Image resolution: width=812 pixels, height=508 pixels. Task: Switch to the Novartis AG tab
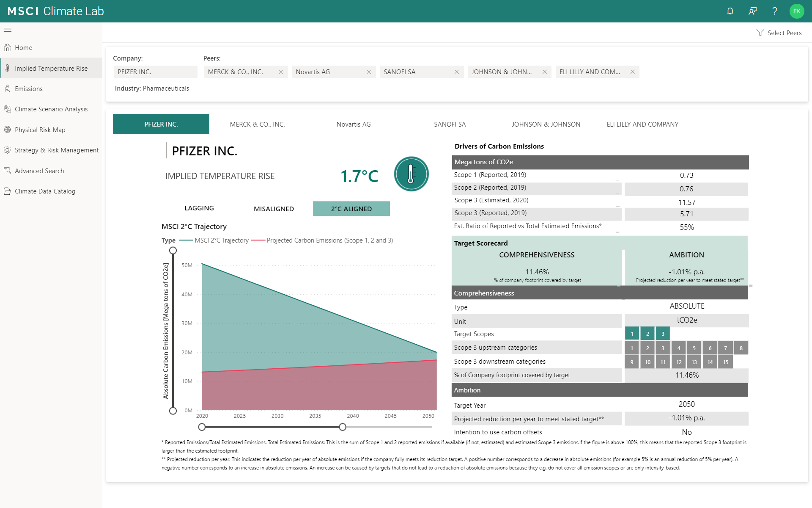[354, 124]
